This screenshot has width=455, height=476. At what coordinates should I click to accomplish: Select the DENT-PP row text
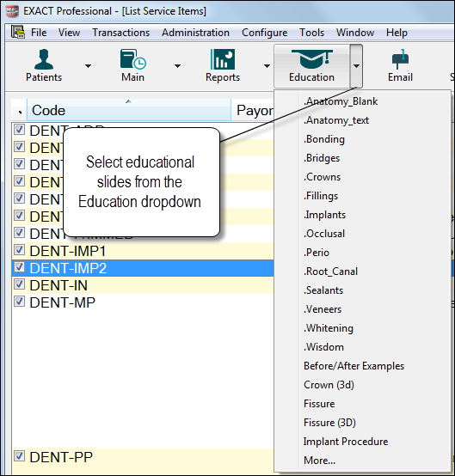[x=61, y=457]
